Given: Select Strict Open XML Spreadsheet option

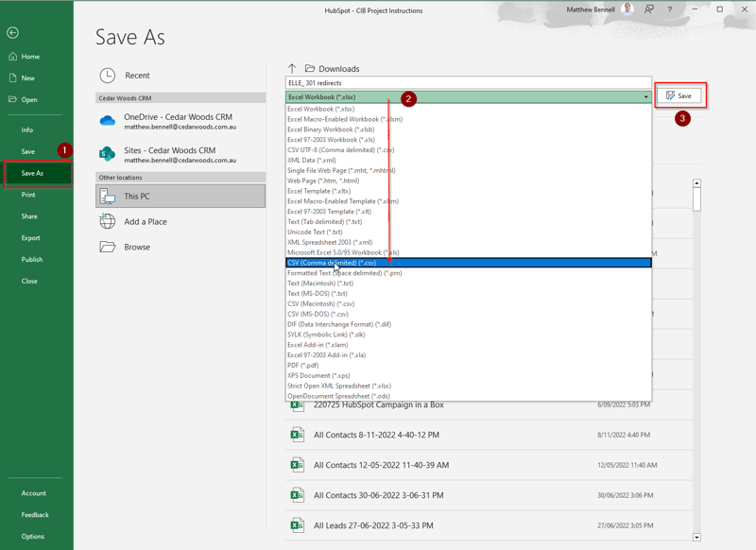Looking at the screenshot, I should [468, 386].
